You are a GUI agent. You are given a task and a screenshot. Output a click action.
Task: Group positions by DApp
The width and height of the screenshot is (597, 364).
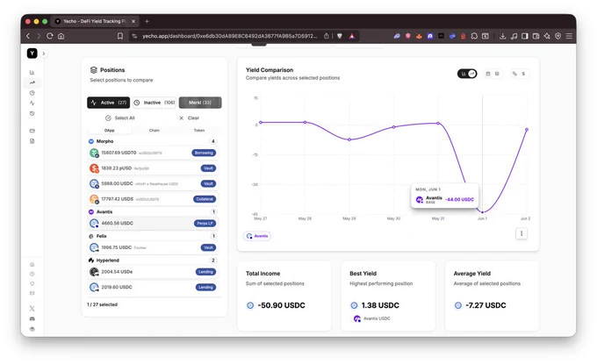(109, 131)
